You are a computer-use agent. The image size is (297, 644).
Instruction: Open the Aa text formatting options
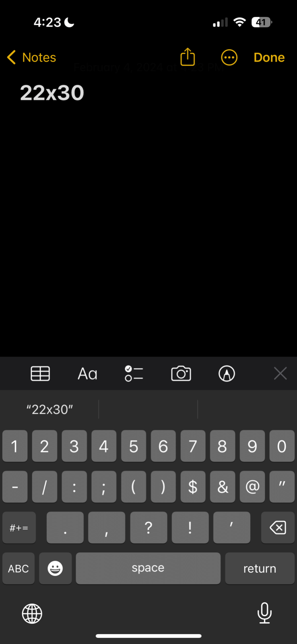coord(87,374)
